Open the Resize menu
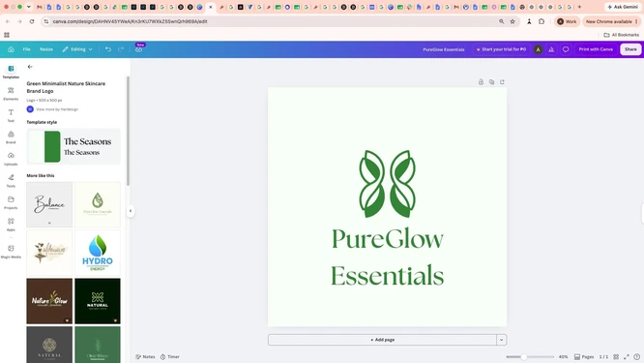644x363 pixels. coord(46,49)
